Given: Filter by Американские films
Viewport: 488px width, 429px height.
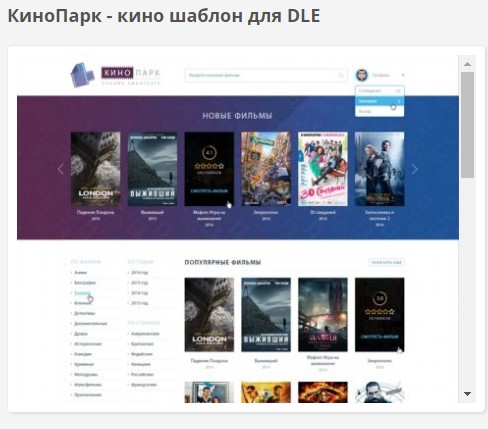Looking at the screenshot, I should pos(145,334).
